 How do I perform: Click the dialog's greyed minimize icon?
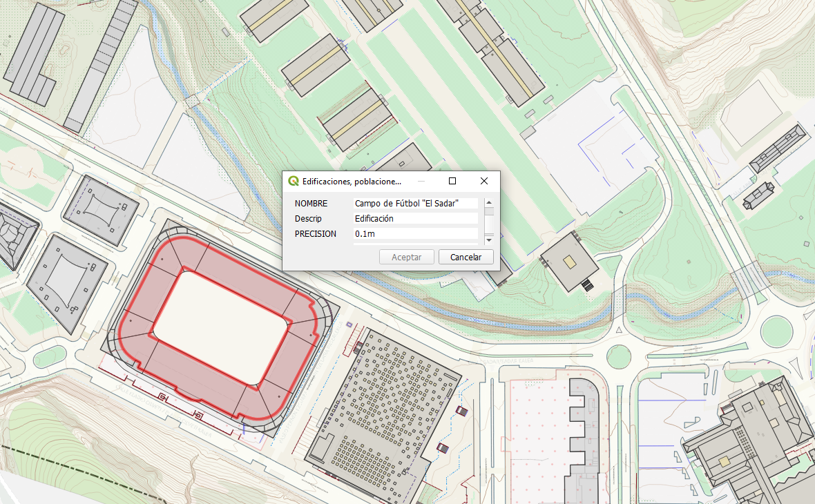(421, 181)
